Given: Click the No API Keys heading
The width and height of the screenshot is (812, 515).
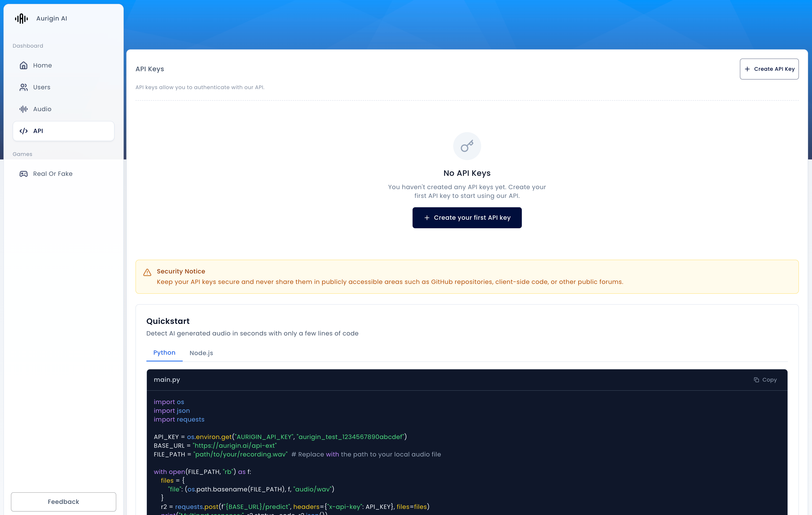Looking at the screenshot, I should (467, 173).
